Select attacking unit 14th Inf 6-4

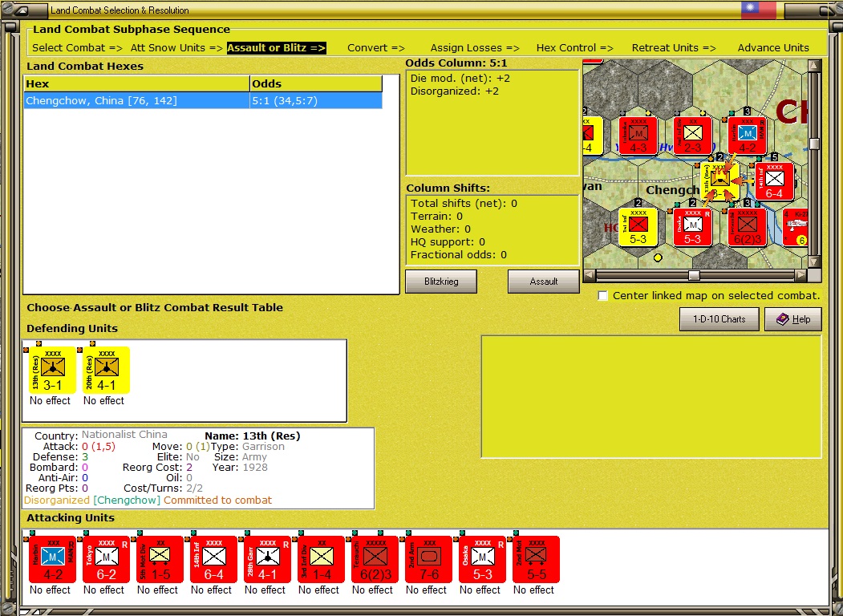pos(213,560)
